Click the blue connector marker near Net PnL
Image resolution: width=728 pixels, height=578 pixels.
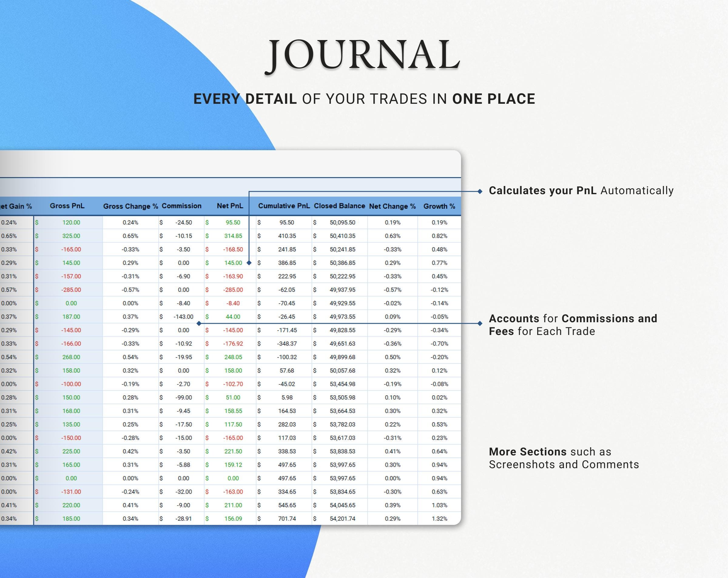pyautogui.click(x=249, y=263)
